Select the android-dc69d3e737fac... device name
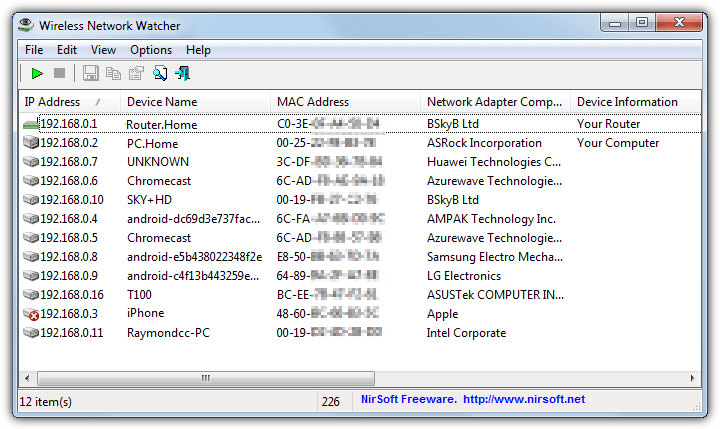The width and height of the screenshot is (720, 429). (193, 219)
